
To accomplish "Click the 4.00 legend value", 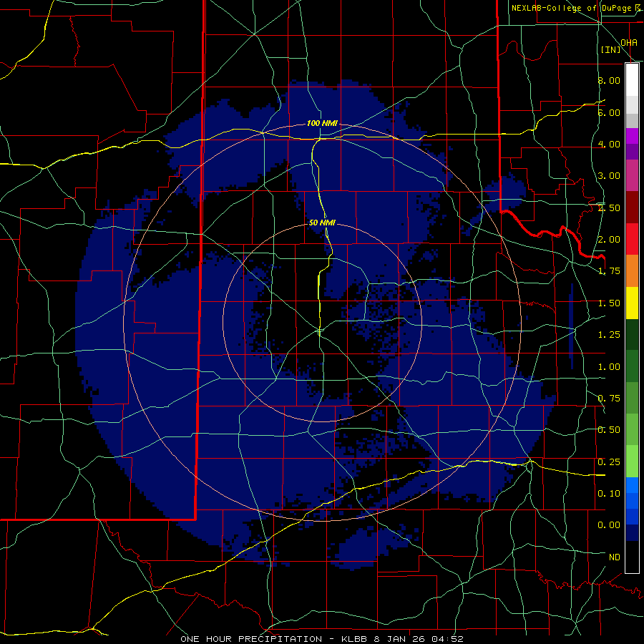I will pyautogui.click(x=609, y=144).
